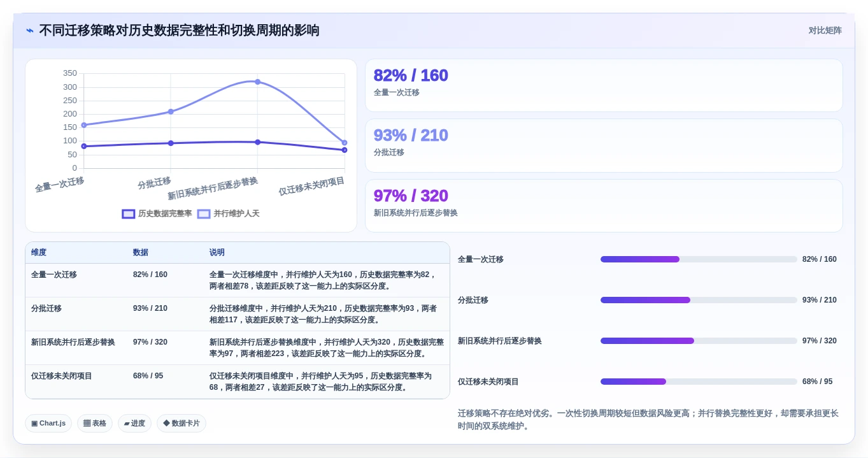Click the 说明 column header
Image resolution: width=868 pixels, height=458 pixels.
217,253
